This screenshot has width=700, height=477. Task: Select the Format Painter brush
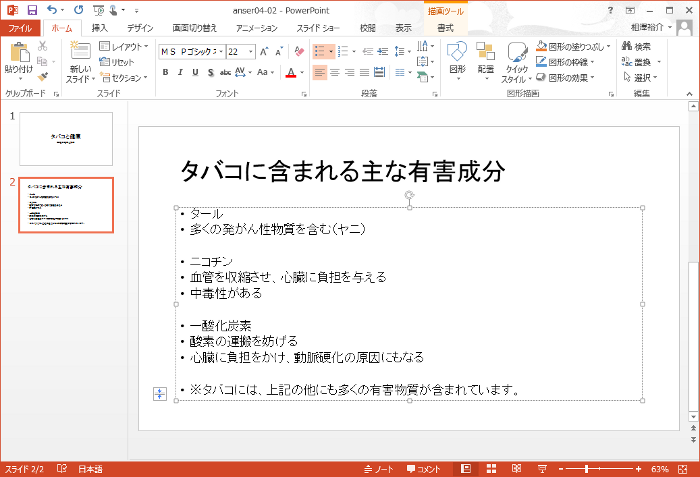point(42,77)
